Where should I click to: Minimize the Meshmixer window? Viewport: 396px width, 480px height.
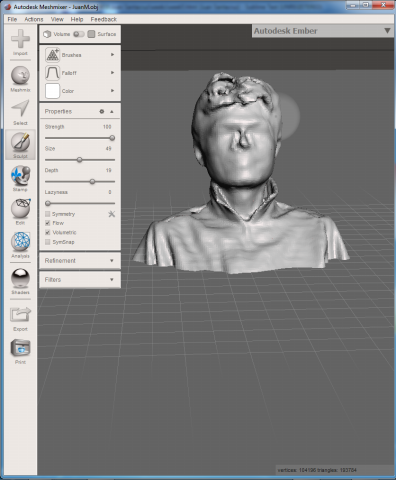coord(353,5)
